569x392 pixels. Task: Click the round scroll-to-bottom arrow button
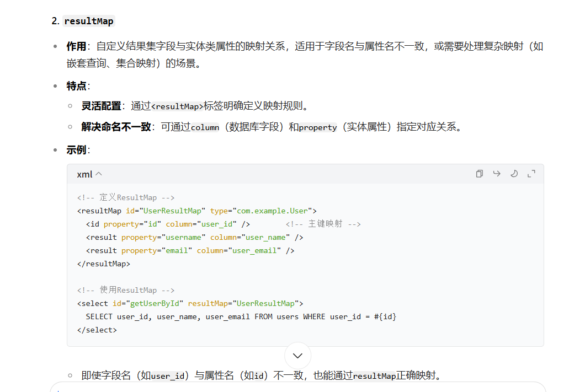click(297, 356)
